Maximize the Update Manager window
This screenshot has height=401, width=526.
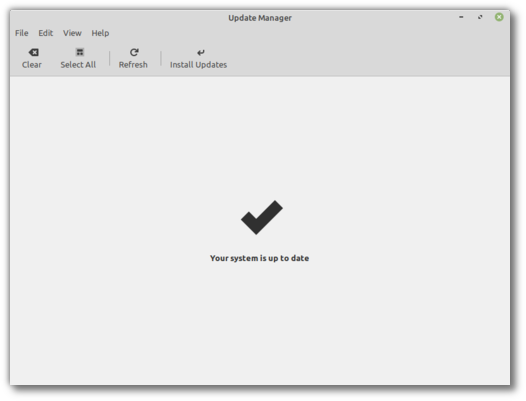pyautogui.click(x=480, y=17)
